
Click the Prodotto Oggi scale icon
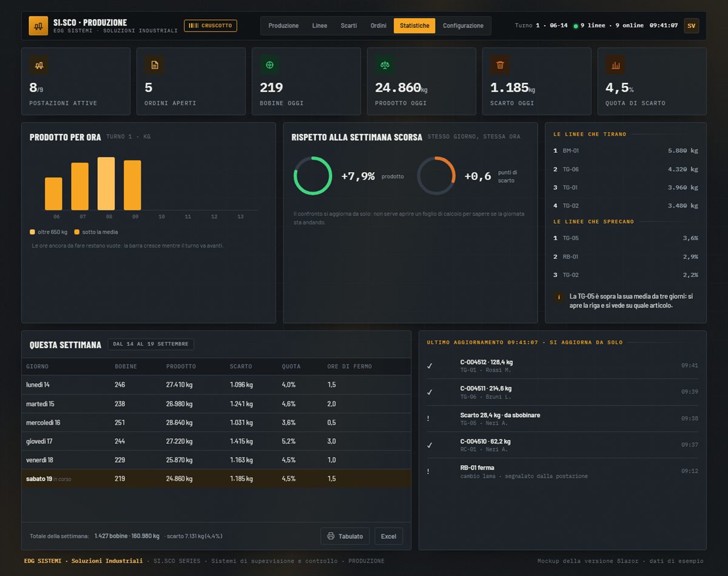pyautogui.click(x=385, y=65)
